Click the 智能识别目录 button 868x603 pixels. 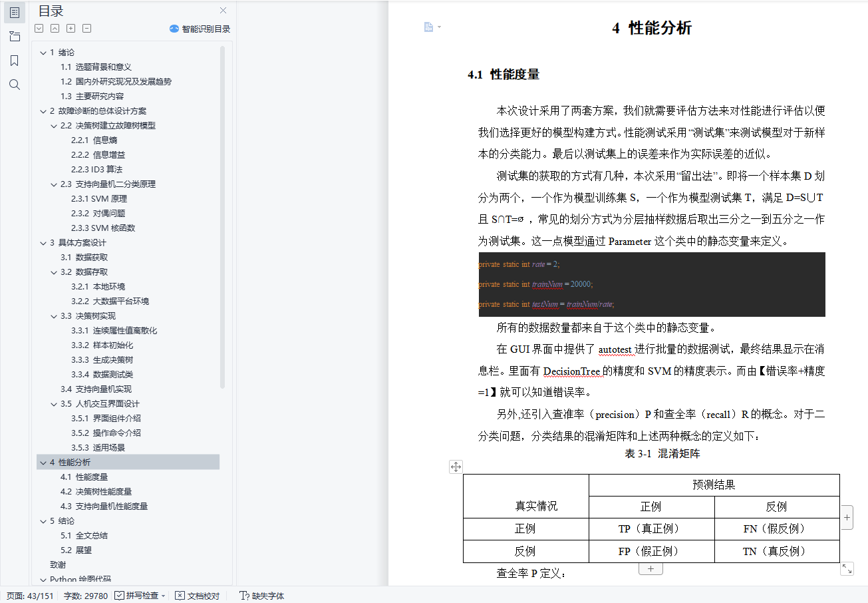(x=200, y=29)
